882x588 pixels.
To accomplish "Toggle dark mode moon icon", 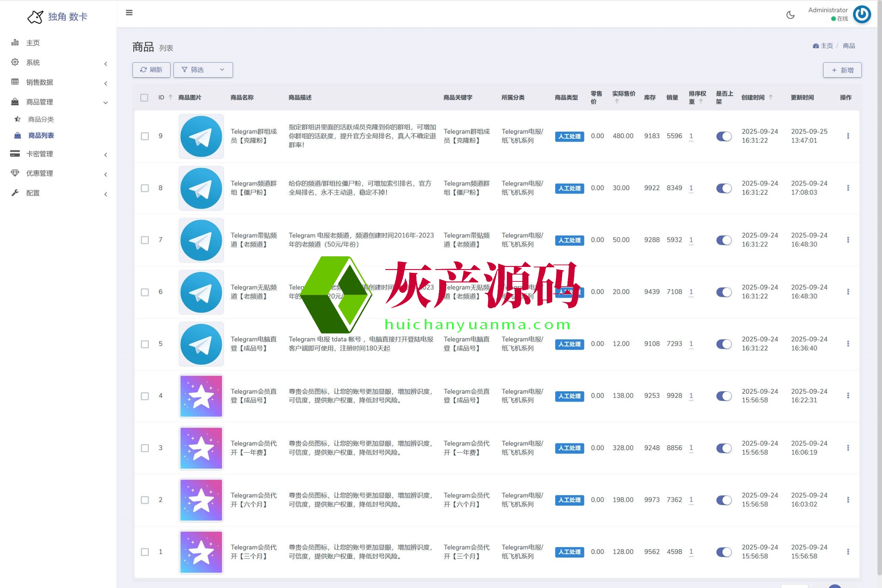I will [790, 15].
